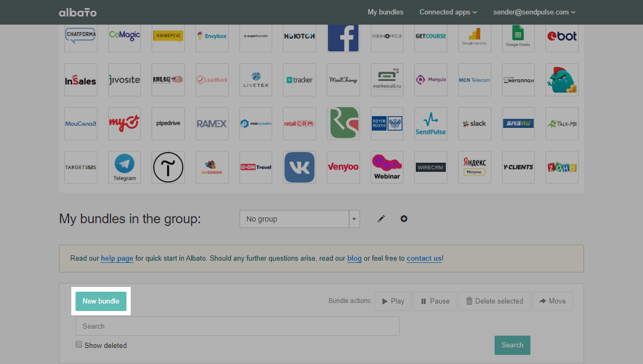Open the myTarget app tile
Screen dimensions: 643x364
(124, 124)
